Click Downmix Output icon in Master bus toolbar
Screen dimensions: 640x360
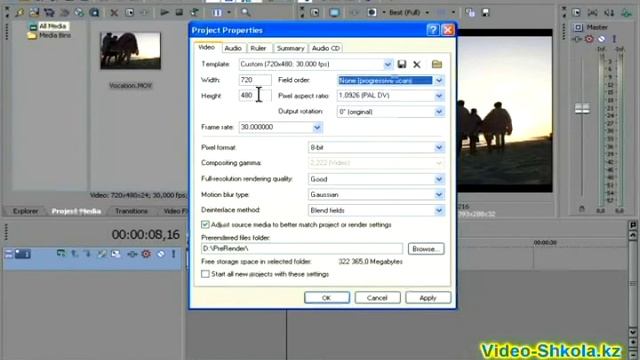tap(592, 13)
